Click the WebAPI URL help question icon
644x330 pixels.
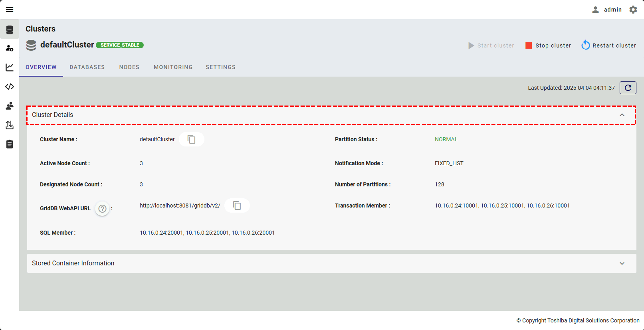click(x=102, y=209)
